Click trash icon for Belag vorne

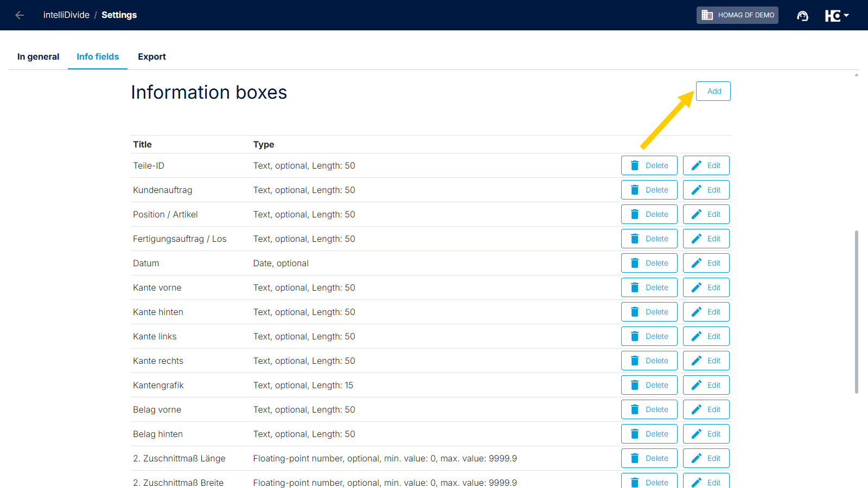(x=635, y=409)
